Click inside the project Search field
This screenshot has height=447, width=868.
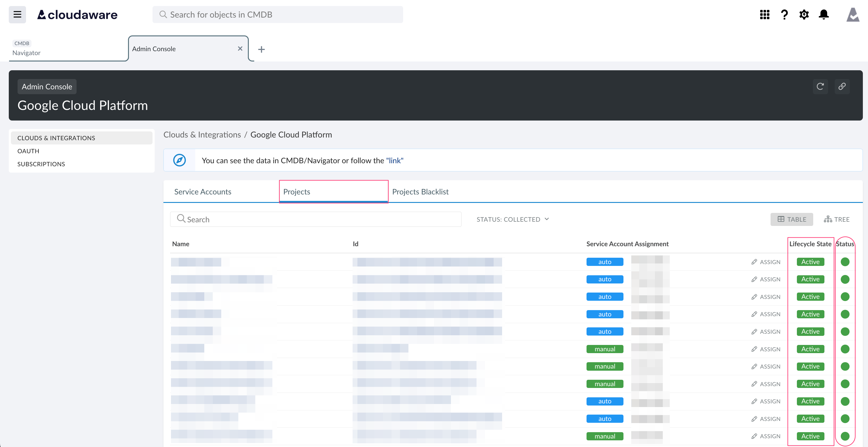tap(315, 219)
